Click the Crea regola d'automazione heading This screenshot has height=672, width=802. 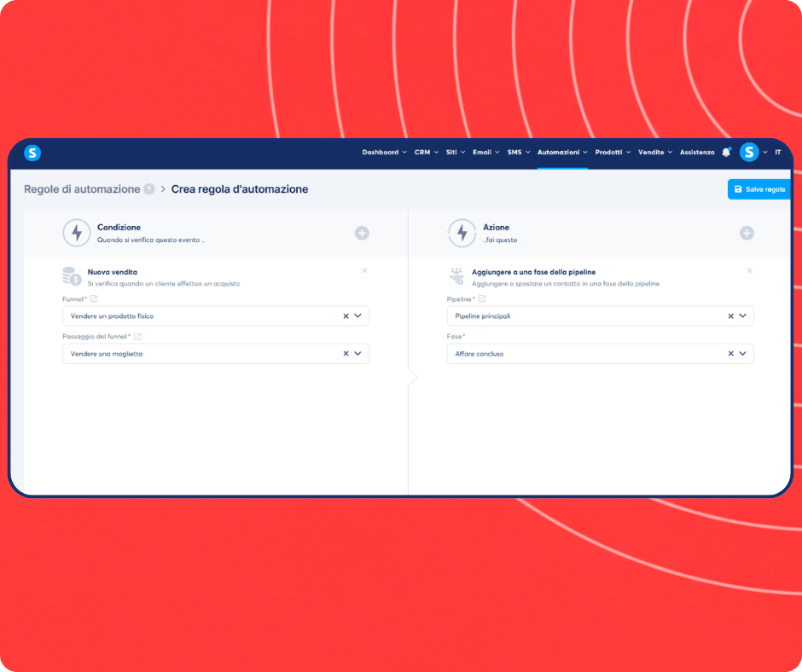pyautogui.click(x=240, y=189)
